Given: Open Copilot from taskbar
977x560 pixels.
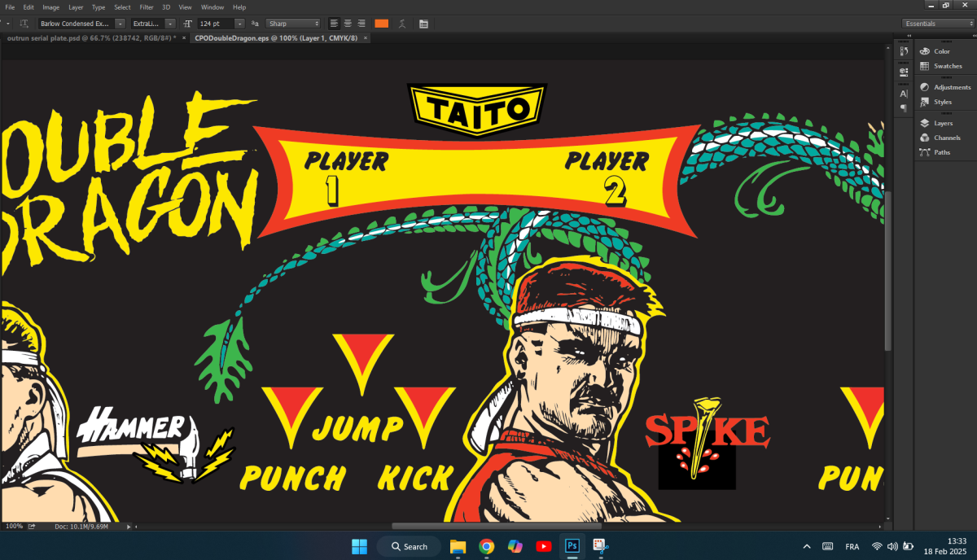Looking at the screenshot, I should 515,546.
